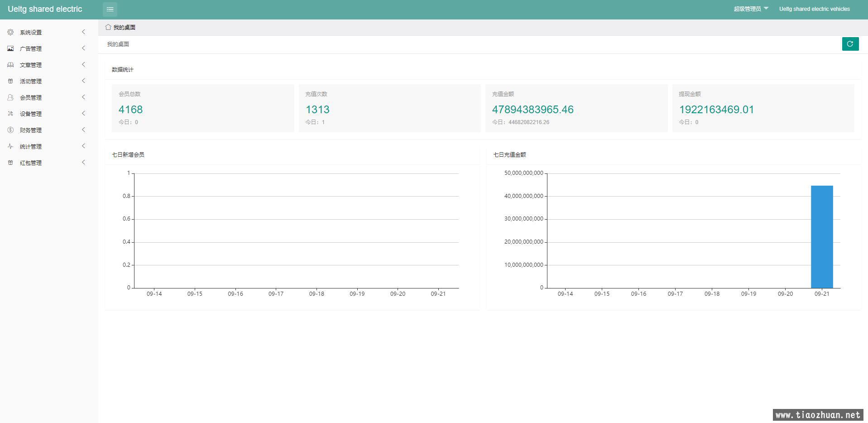Click the 设备管理 tools icon
The image size is (868, 423).
point(10,114)
